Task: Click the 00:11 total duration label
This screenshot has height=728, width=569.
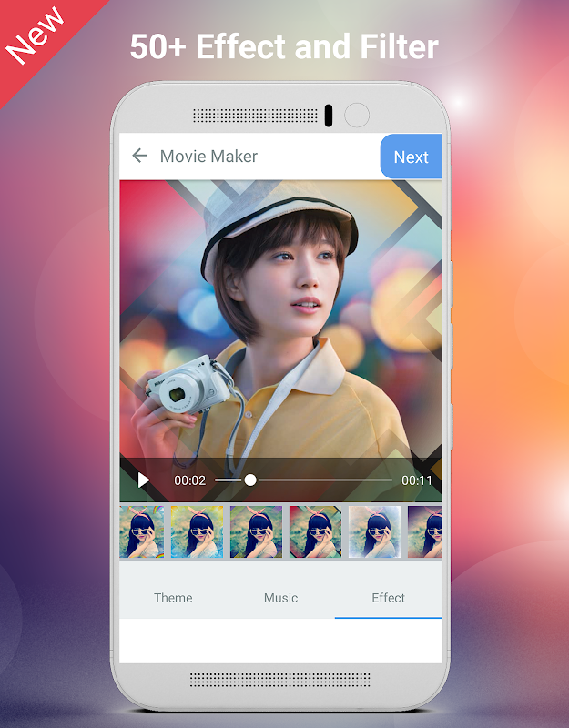Action: 417,480
